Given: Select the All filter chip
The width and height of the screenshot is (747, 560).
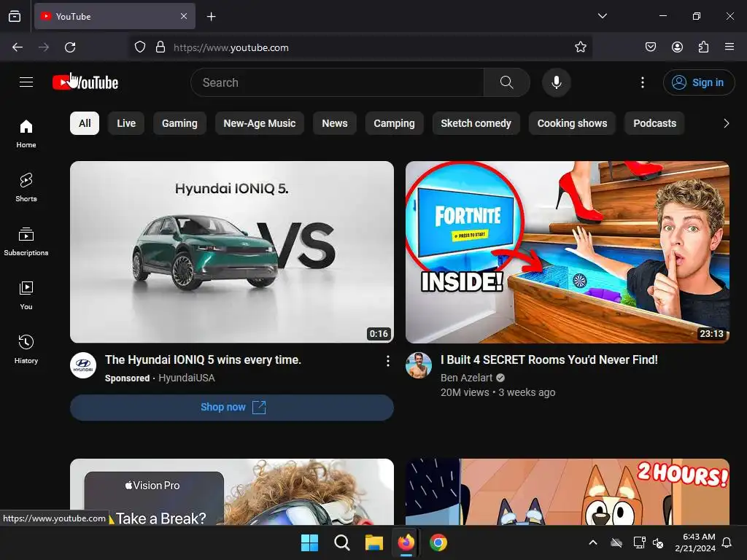Looking at the screenshot, I should click(x=85, y=123).
